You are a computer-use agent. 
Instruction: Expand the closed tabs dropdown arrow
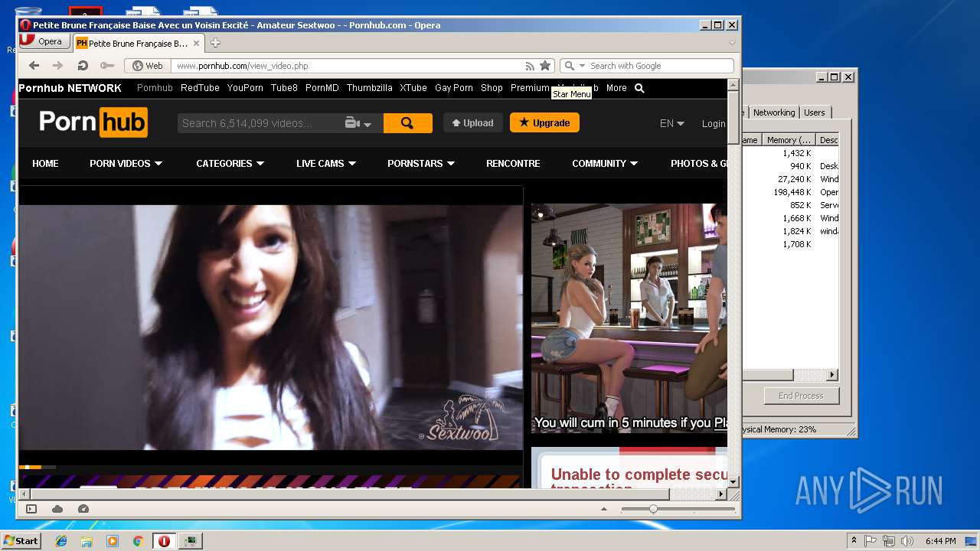click(x=732, y=43)
